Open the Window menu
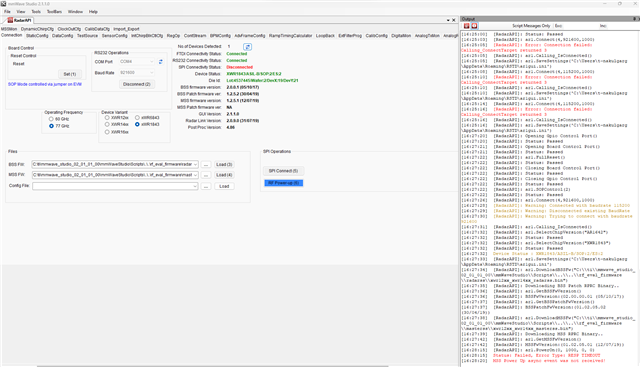 point(75,12)
